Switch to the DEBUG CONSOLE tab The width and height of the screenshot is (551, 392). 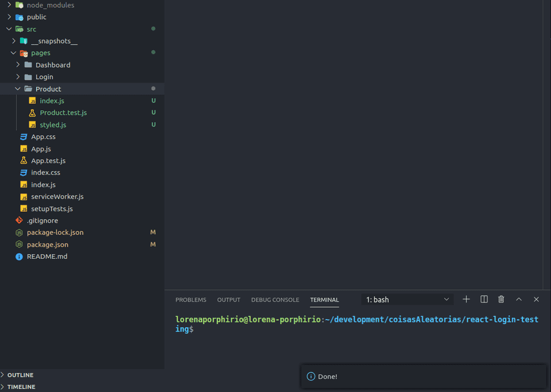click(x=275, y=300)
